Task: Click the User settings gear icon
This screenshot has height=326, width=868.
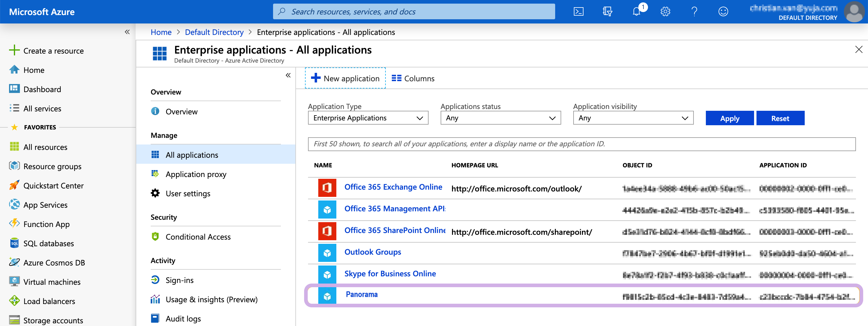Action: [x=155, y=193]
